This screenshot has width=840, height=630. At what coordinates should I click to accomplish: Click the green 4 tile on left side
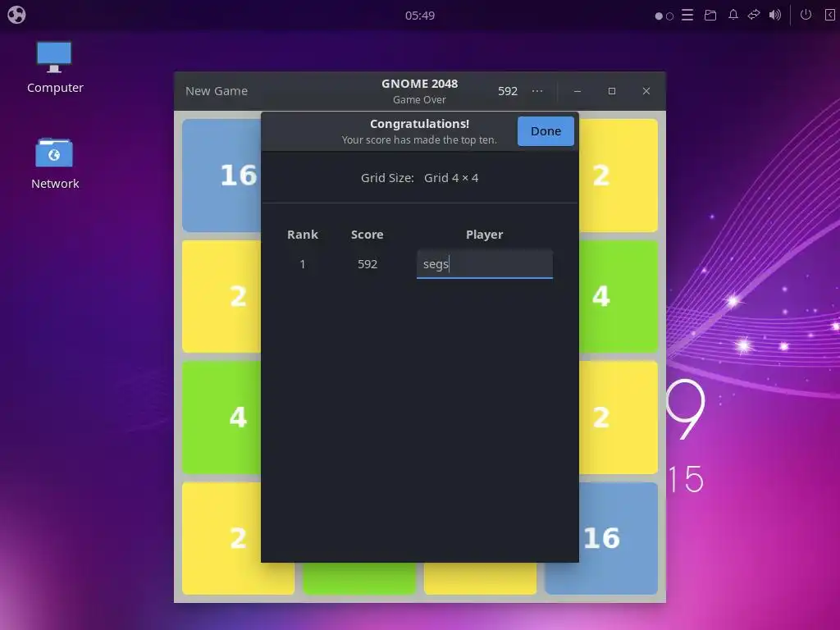(221, 418)
